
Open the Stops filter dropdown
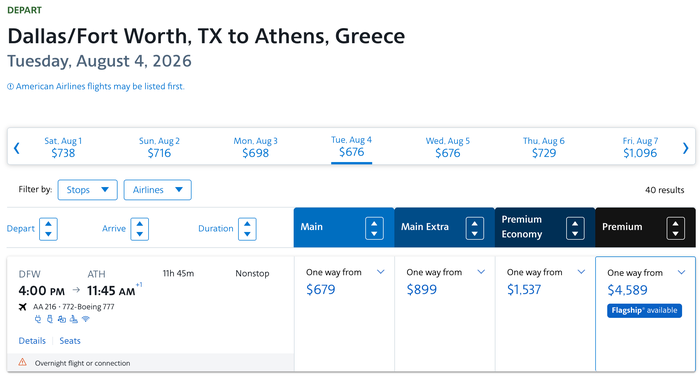pyautogui.click(x=88, y=190)
